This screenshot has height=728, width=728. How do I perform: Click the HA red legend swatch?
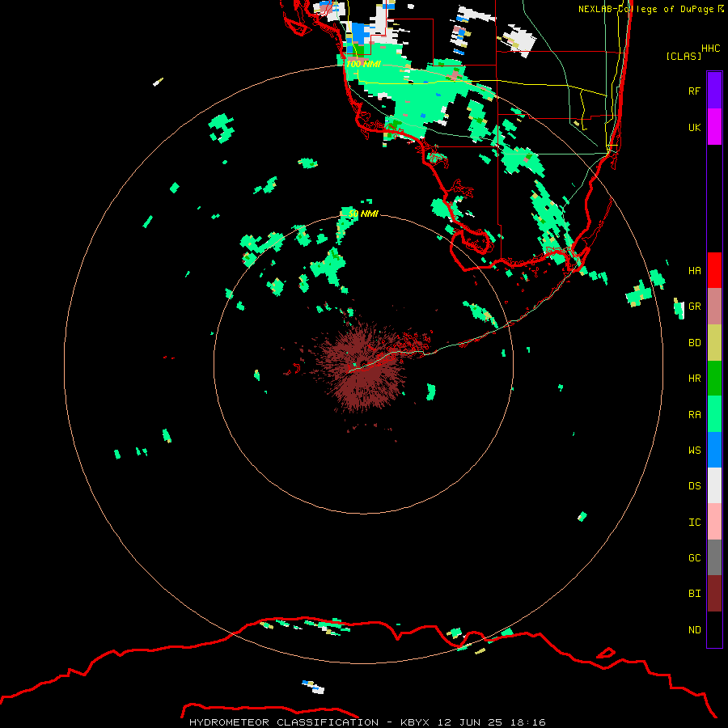(x=714, y=270)
